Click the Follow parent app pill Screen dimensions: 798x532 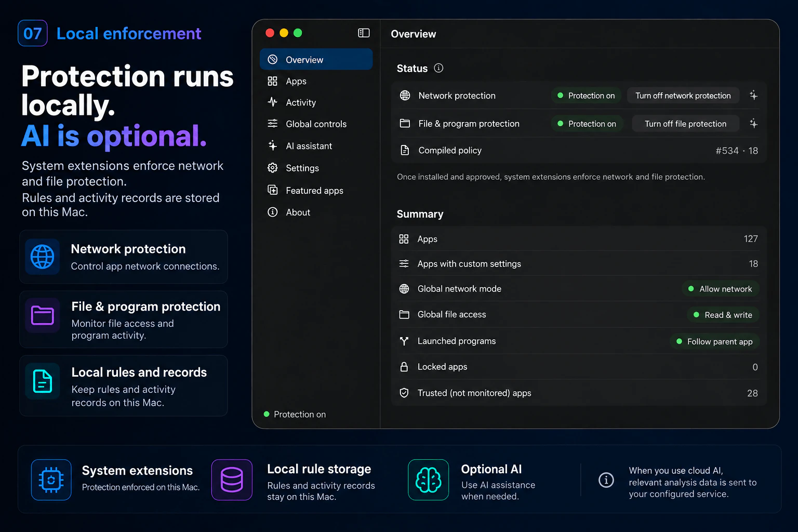[714, 341]
